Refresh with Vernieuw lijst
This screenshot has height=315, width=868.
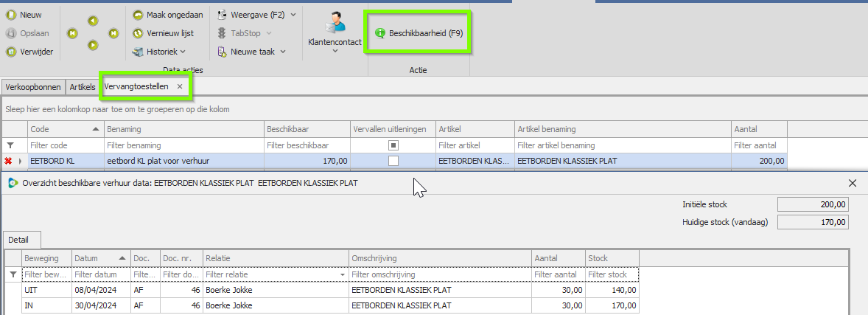(164, 33)
